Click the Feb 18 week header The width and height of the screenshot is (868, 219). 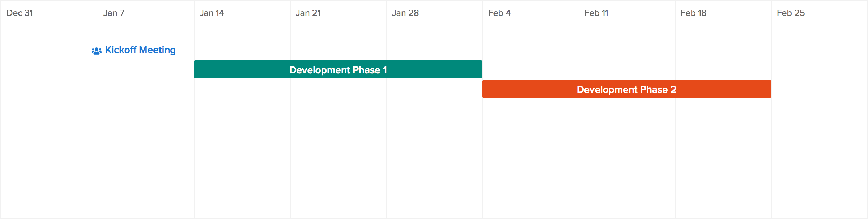coord(693,13)
